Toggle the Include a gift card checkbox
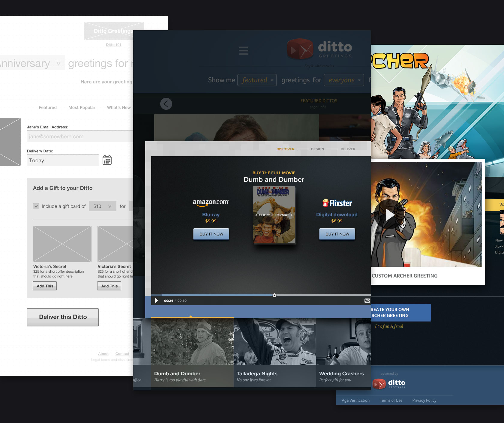 tap(36, 206)
